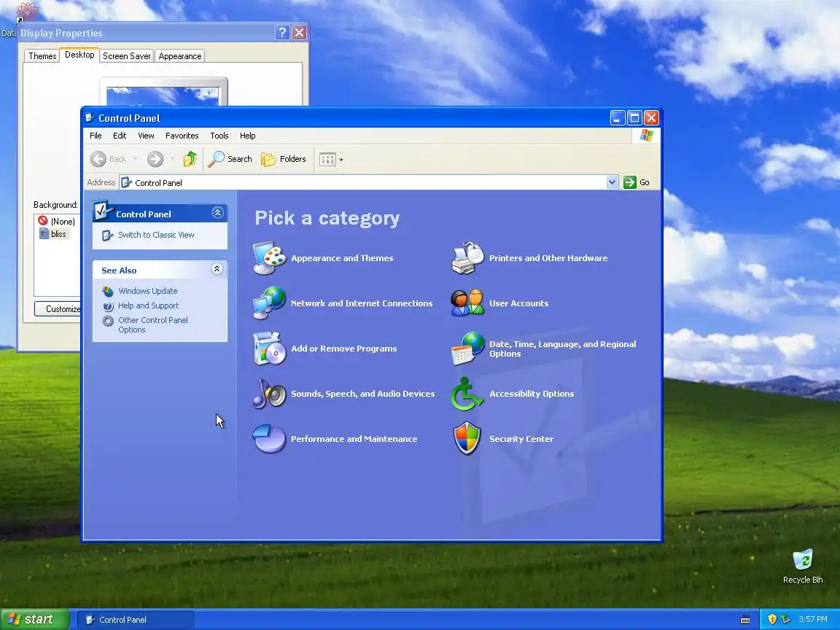Click the Accessibility Options wheelchair icon
Image resolution: width=840 pixels, height=630 pixels.
(467, 393)
